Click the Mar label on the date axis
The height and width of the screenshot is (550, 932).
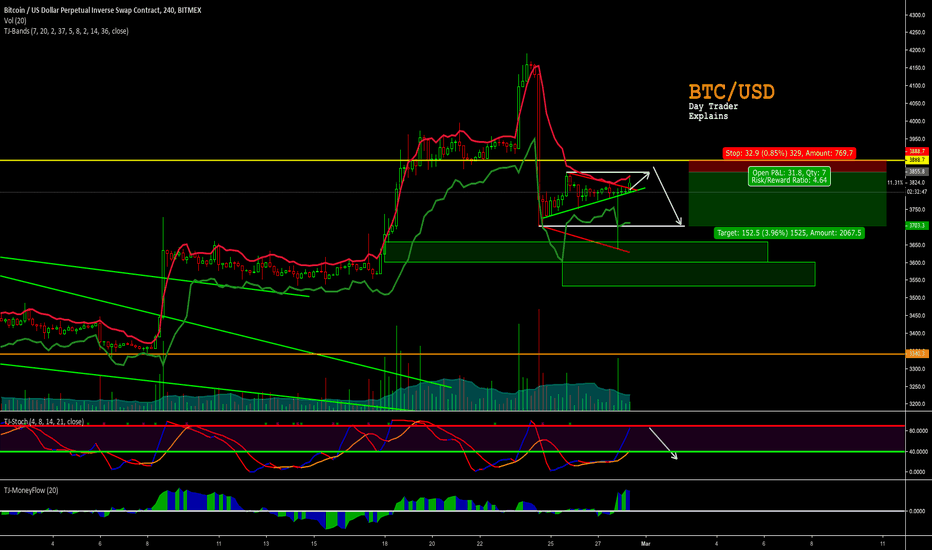tap(646, 543)
